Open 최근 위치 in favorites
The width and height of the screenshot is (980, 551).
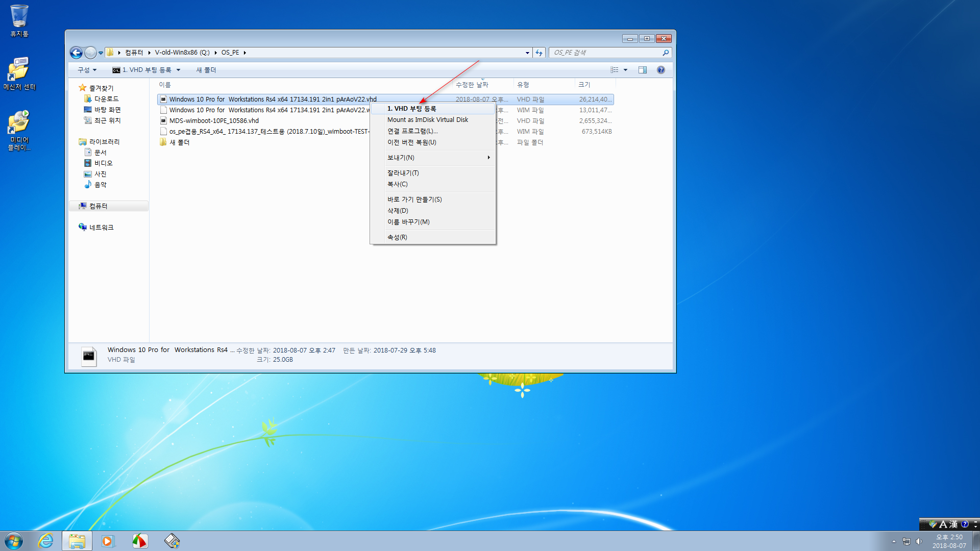tap(107, 120)
